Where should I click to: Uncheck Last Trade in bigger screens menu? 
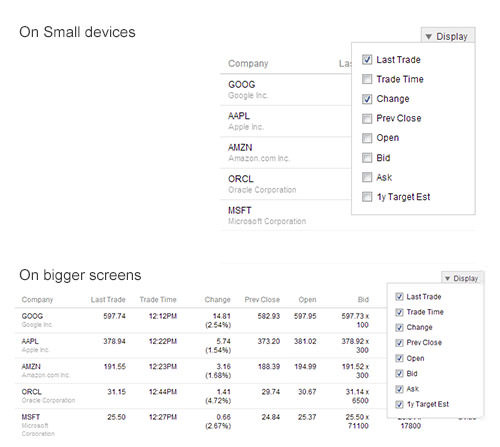[399, 297]
